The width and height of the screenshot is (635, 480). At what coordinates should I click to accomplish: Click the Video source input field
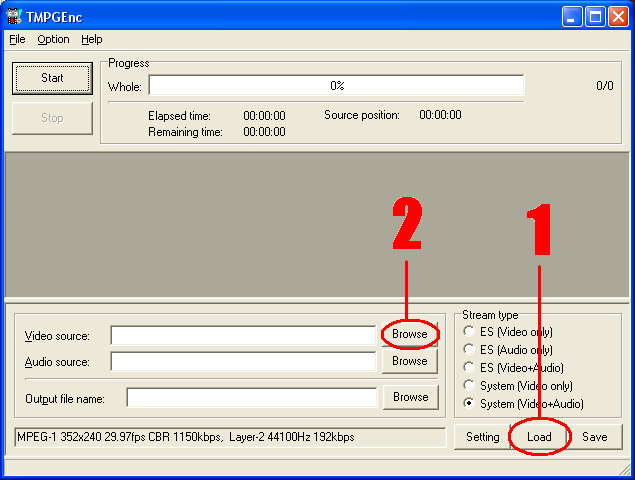[x=243, y=335]
